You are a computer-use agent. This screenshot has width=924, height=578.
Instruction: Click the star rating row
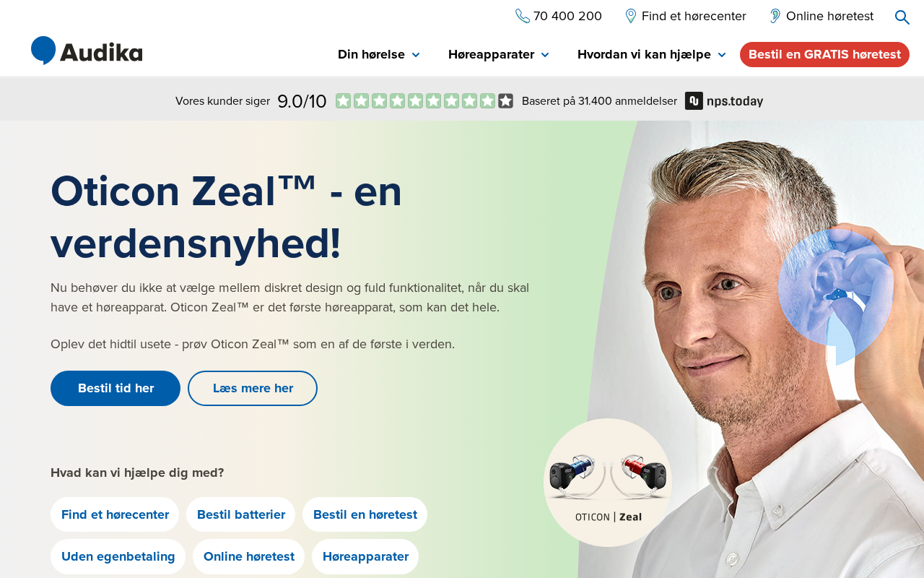point(424,101)
